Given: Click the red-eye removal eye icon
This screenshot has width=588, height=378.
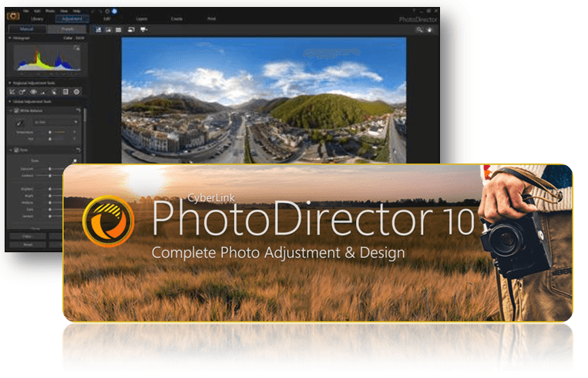Looking at the screenshot, I should 35,92.
